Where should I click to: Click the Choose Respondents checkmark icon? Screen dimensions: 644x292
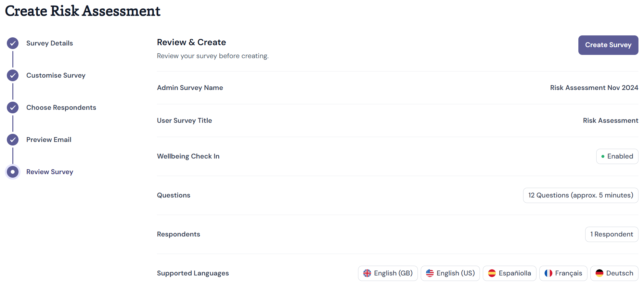[x=13, y=108]
